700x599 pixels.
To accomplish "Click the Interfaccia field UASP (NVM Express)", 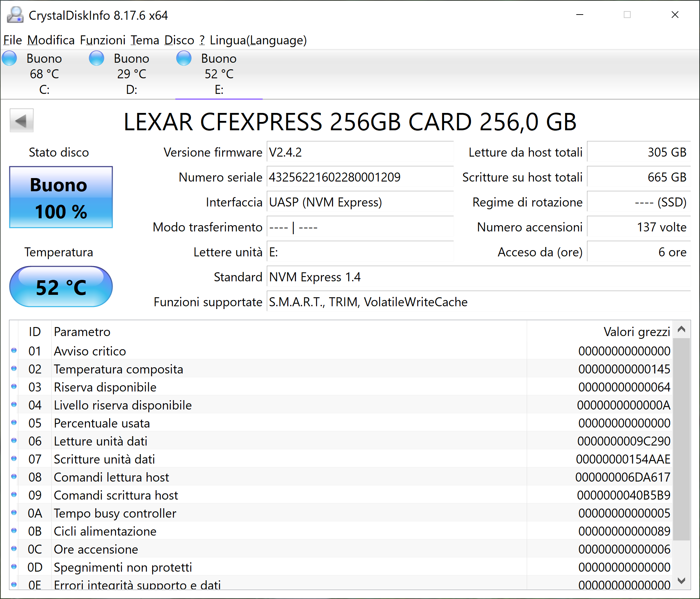I will pos(360,202).
